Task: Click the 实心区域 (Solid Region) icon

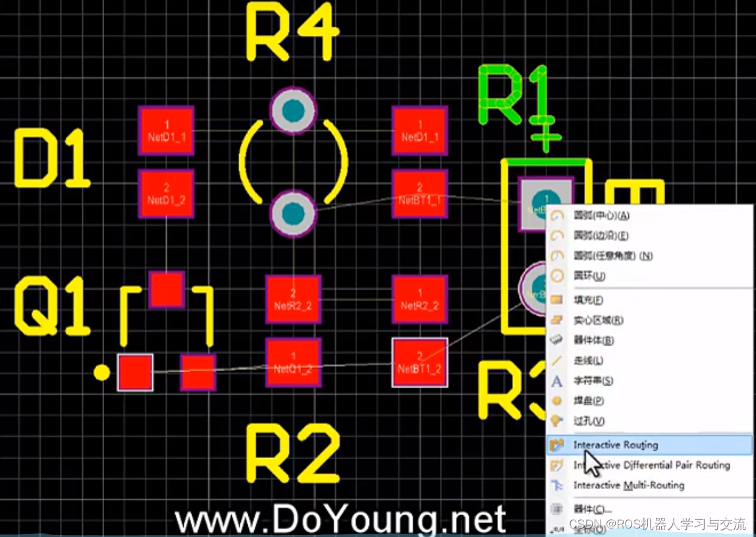Action: (x=556, y=320)
